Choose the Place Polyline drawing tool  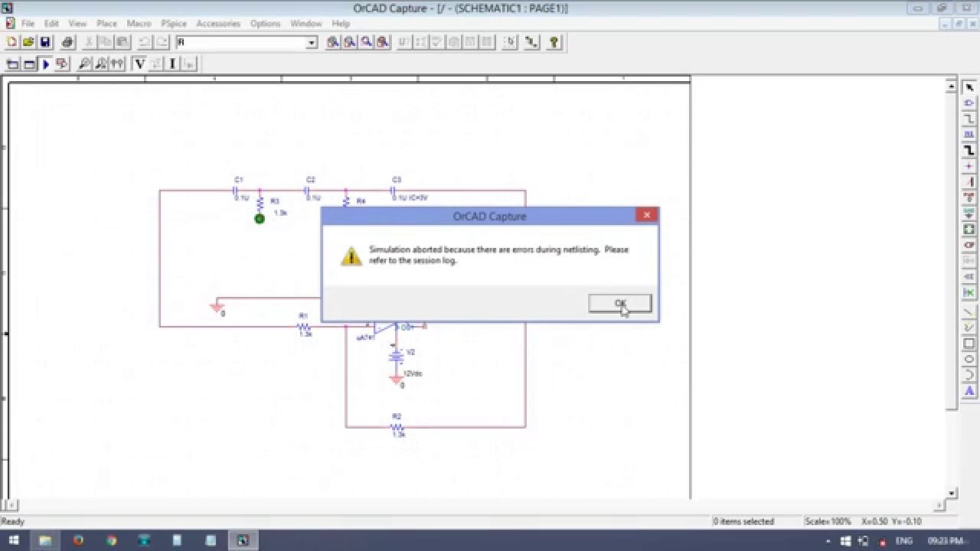[x=969, y=328]
